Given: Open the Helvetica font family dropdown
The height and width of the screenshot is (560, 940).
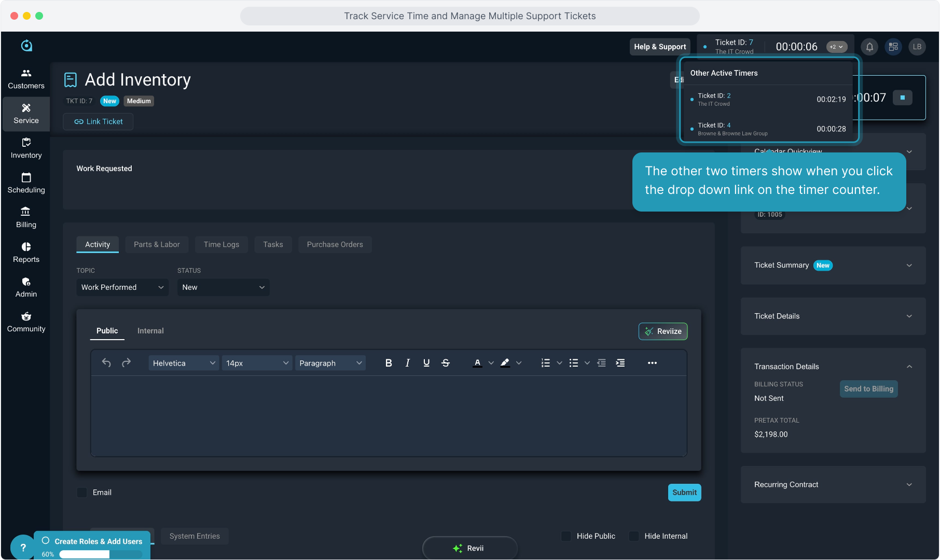Looking at the screenshot, I should pos(184,363).
